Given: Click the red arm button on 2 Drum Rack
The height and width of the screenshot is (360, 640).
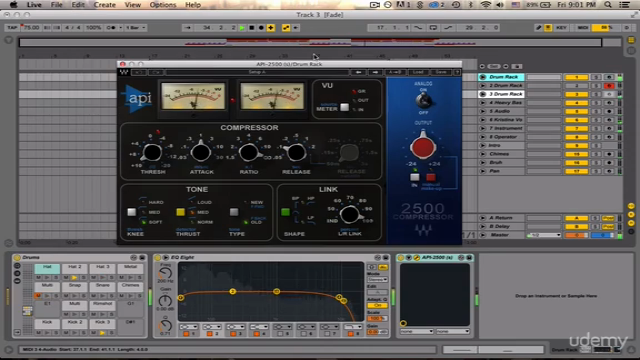Looking at the screenshot, I should 609,86.
